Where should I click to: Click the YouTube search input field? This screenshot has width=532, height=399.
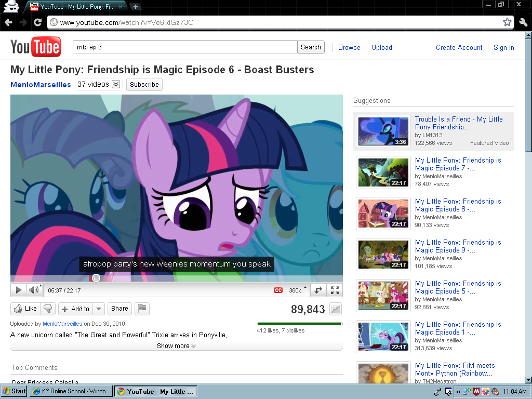click(x=185, y=47)
